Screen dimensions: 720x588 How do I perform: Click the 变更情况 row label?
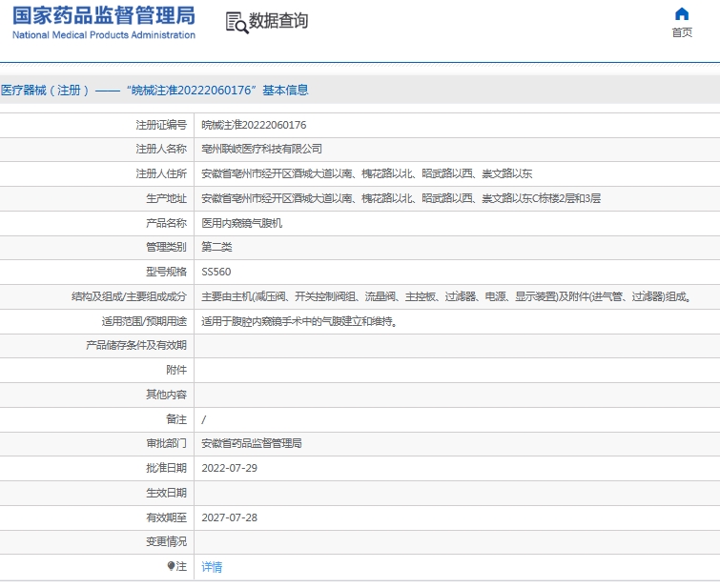(166, 542)
